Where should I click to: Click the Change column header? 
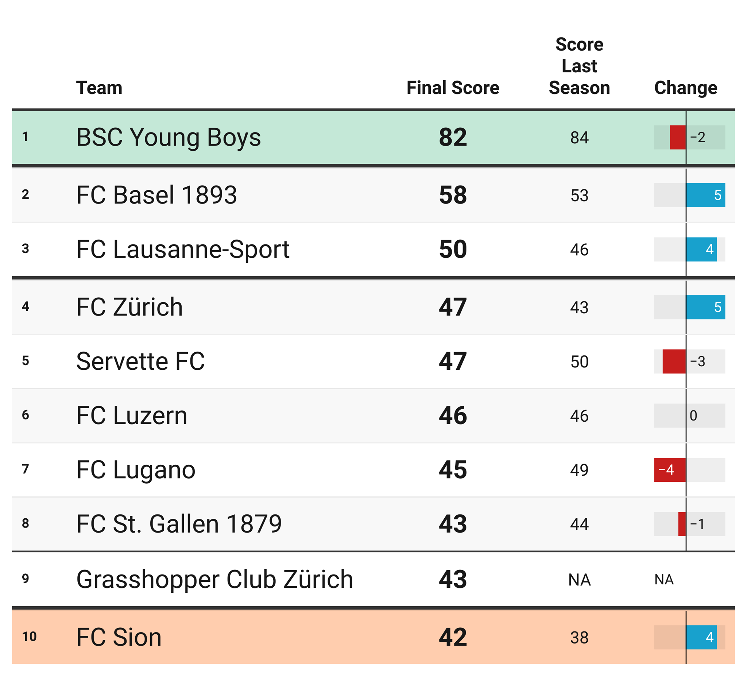point(685,88)
